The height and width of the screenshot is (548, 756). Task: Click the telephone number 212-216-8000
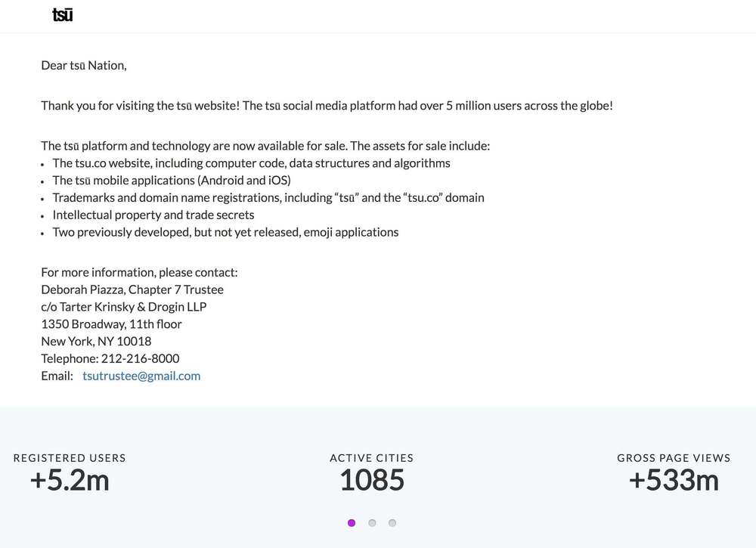point(141,358)
